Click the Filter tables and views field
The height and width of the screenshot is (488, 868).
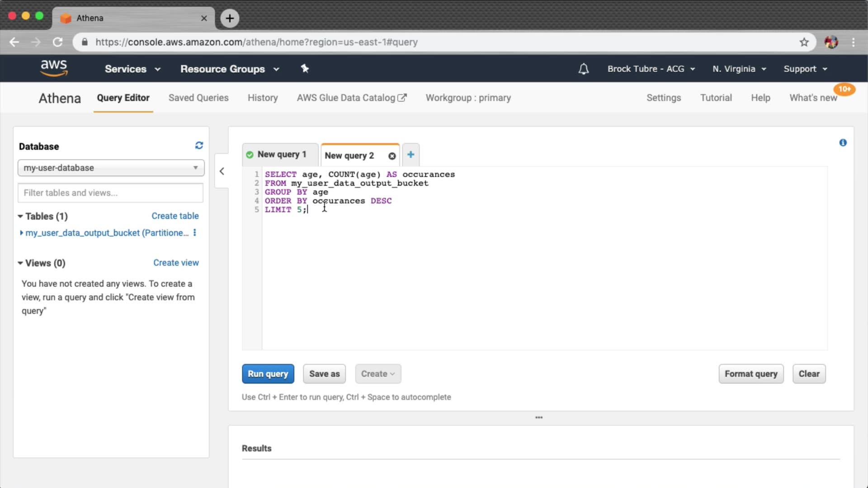click(110, 193)
